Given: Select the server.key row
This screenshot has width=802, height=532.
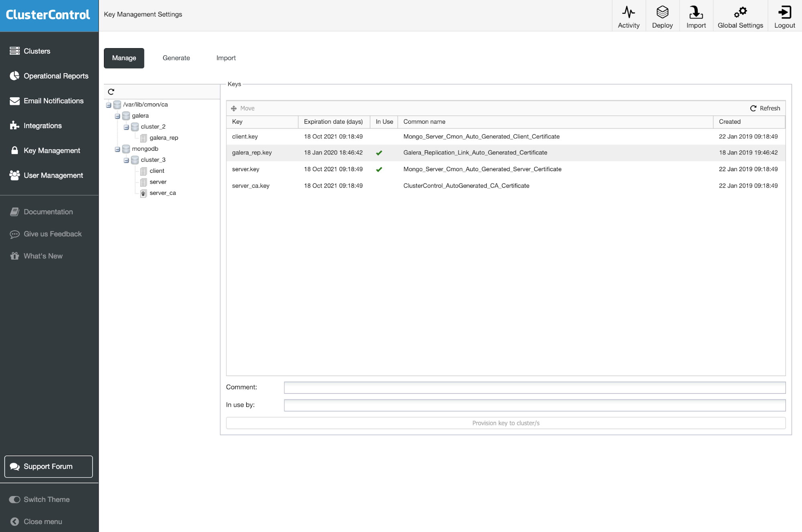Looking at the screenshot, I should point(506,169).
